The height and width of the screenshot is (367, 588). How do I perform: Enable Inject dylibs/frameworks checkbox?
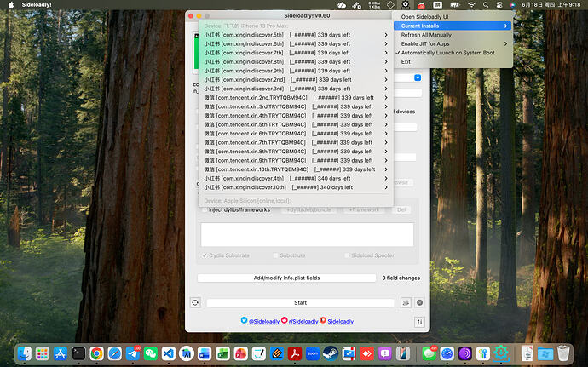pyautogui.click(x=205, y=210)
